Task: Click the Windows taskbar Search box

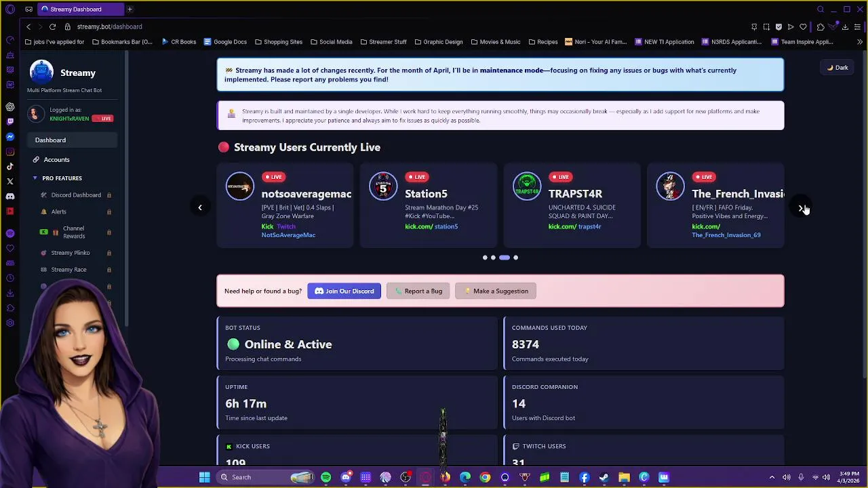Action: 264,477
